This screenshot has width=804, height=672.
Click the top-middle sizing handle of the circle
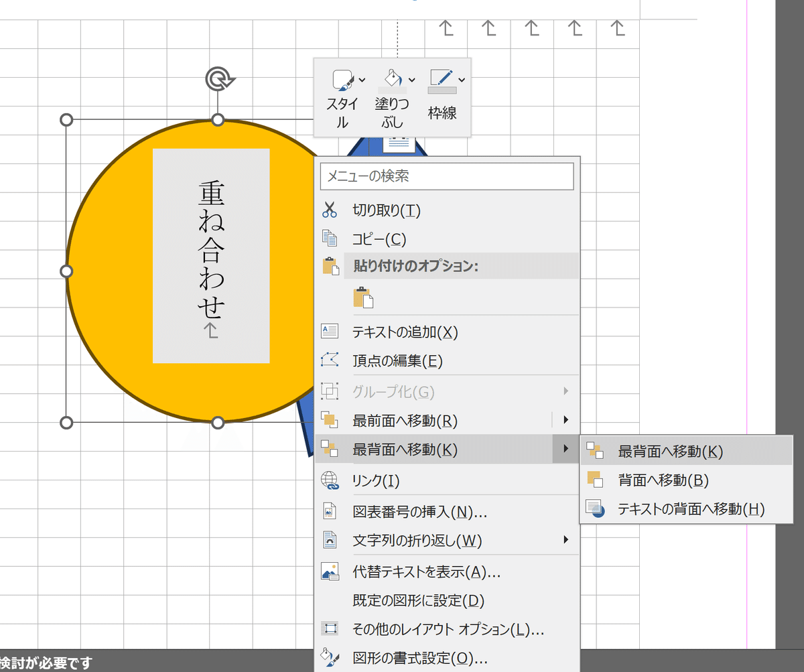218,120
